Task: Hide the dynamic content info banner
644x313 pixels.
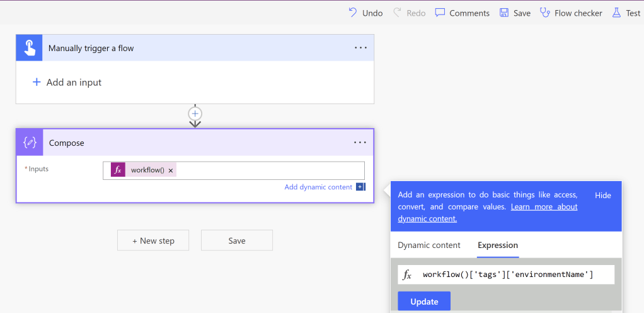Action: (x=603, y=196)
